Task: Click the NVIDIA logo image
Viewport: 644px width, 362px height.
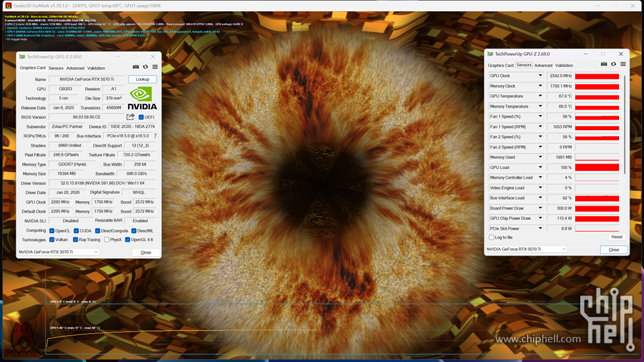Action: point(142,98)
